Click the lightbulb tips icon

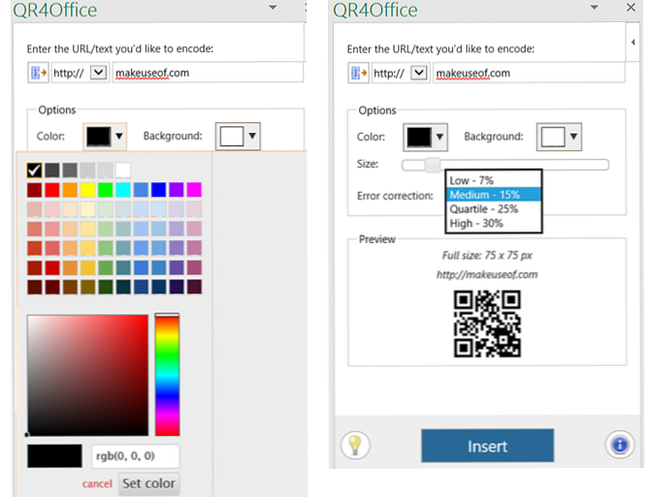(355, 446)
